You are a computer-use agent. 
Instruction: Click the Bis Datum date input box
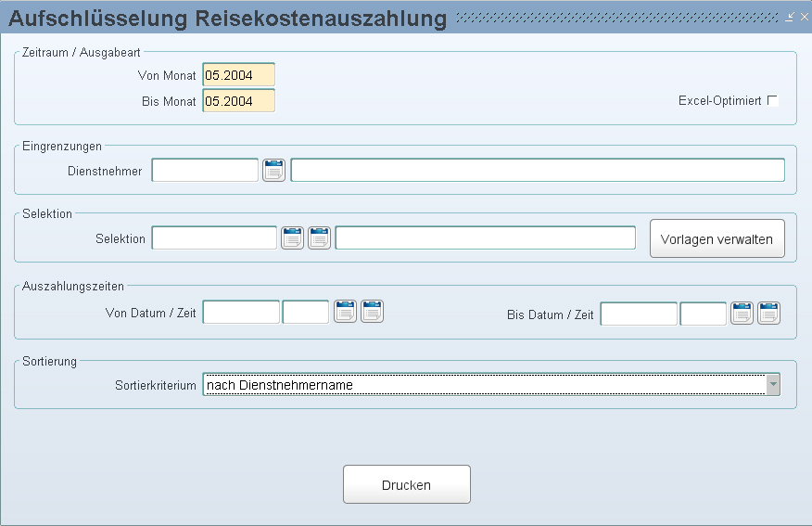pyautogui.click(x=639, y=314)
